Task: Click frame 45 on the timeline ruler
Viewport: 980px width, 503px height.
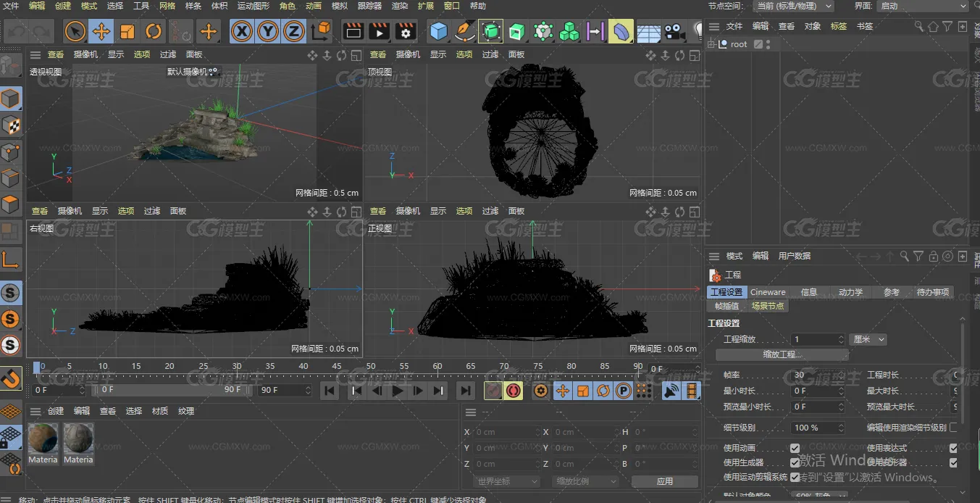Action: click(x=337, y=366)
